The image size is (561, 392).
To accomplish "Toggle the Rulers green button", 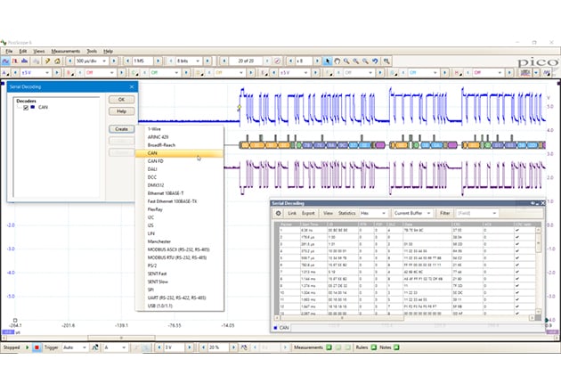I will click(373, 347).
